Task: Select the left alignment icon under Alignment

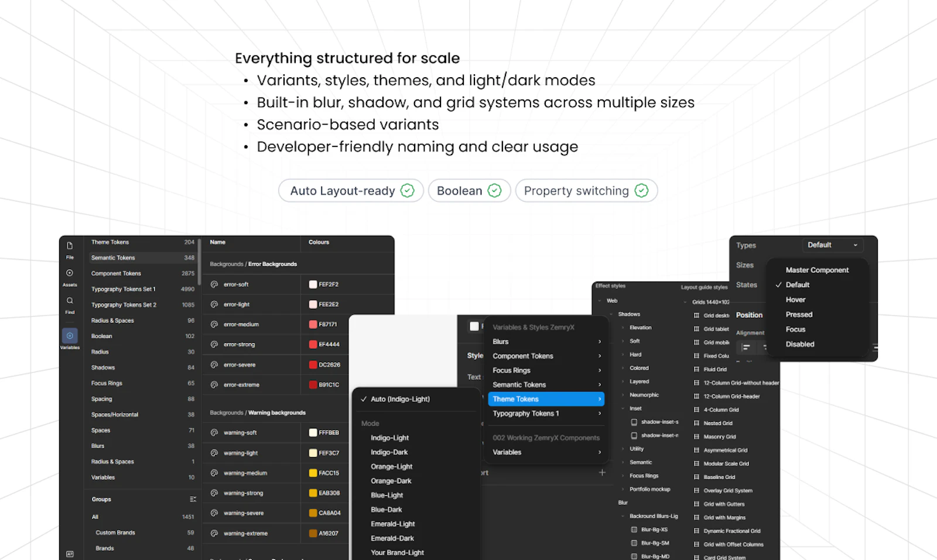Action: [x=747, y=347]
